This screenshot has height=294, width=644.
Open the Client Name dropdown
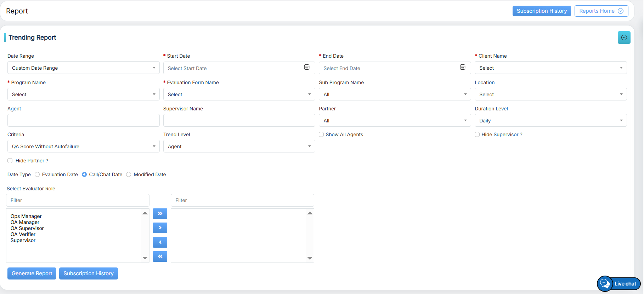point(550,68)
